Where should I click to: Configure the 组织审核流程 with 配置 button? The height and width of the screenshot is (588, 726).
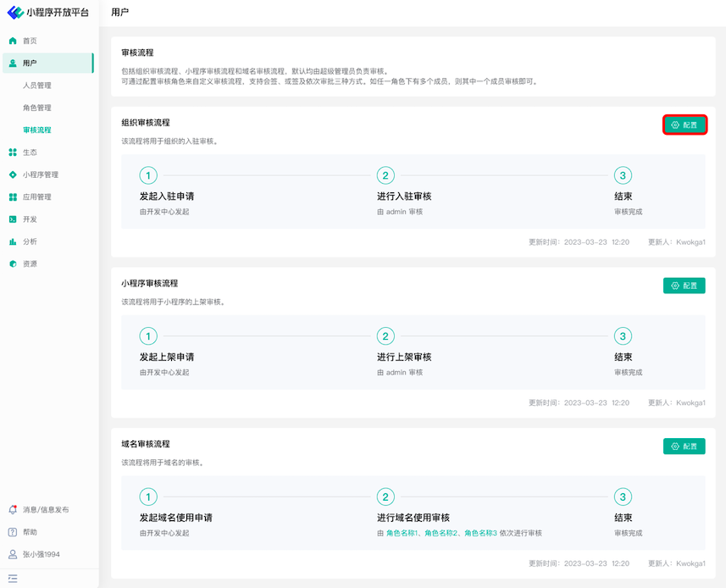(x=684, y=125)
